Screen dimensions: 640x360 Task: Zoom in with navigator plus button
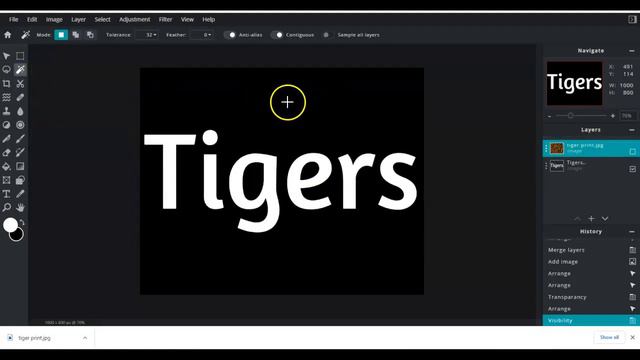coord(613,116)
